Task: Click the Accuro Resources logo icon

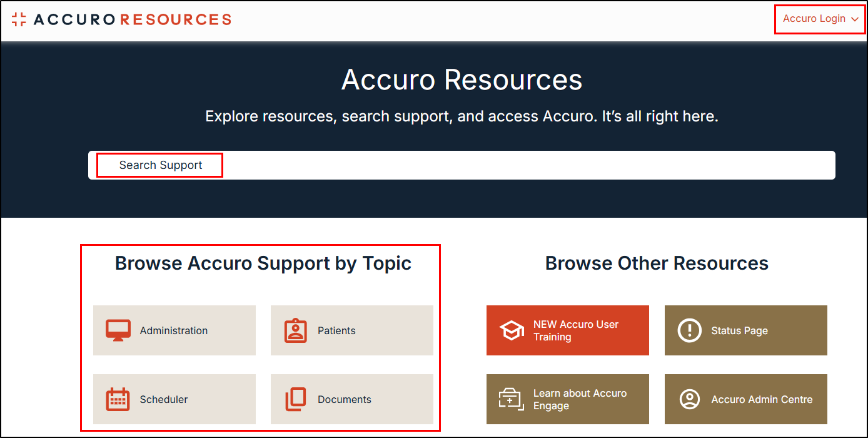Action: 19,19
